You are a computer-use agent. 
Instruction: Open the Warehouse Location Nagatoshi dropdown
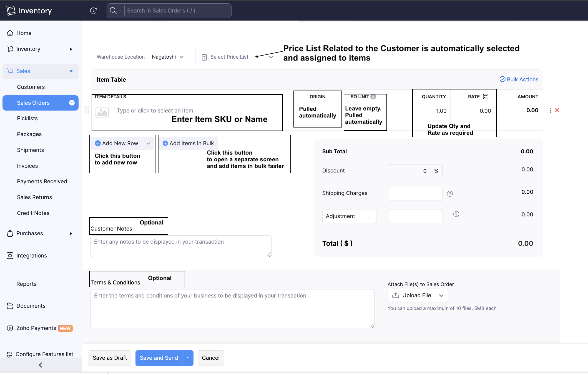[167, 57]
